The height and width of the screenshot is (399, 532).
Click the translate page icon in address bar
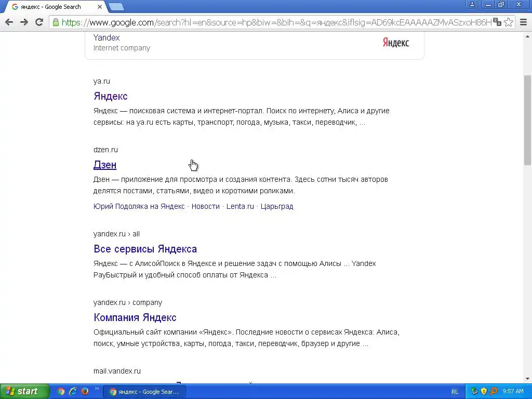tap(497, 22)
